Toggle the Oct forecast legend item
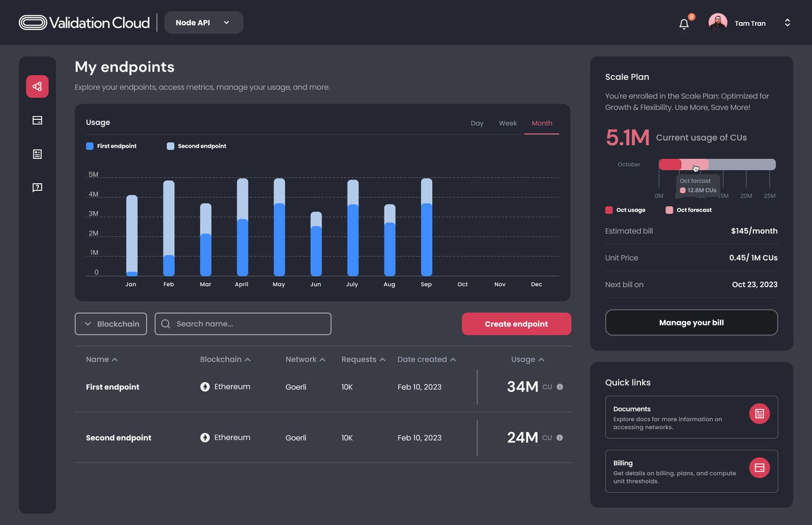 (688, 210)
